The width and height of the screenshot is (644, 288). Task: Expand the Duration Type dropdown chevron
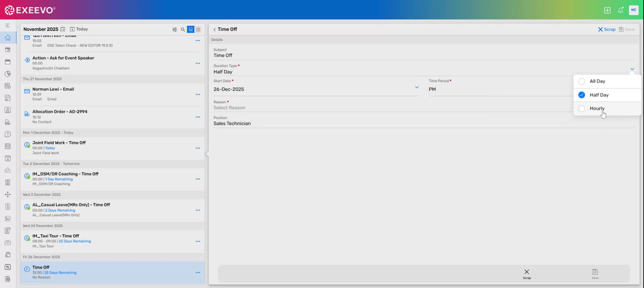coord(632,69)
